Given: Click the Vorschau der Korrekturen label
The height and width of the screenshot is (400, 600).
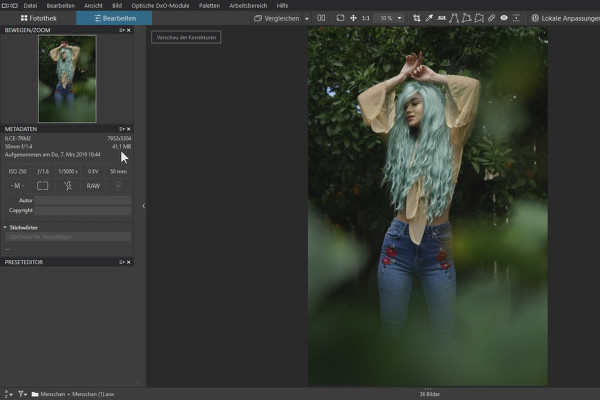Looking at the screenshot, I should (186, 38).
